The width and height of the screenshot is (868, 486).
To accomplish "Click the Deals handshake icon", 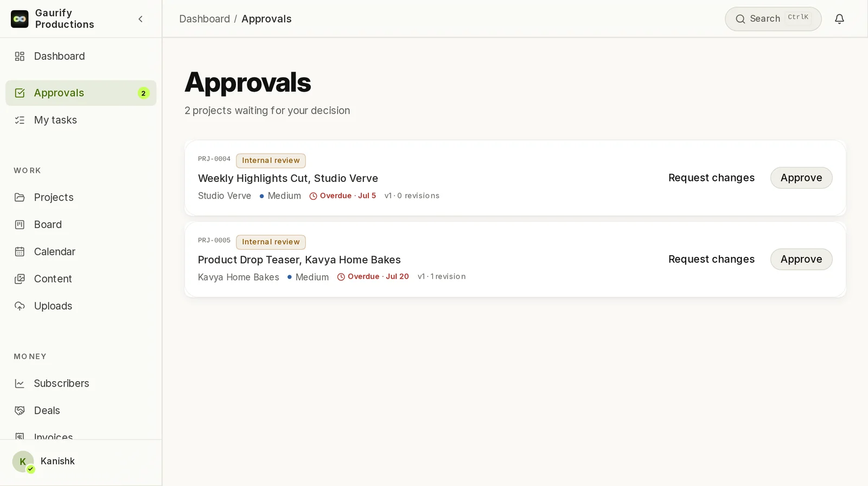I will [20, 411].
